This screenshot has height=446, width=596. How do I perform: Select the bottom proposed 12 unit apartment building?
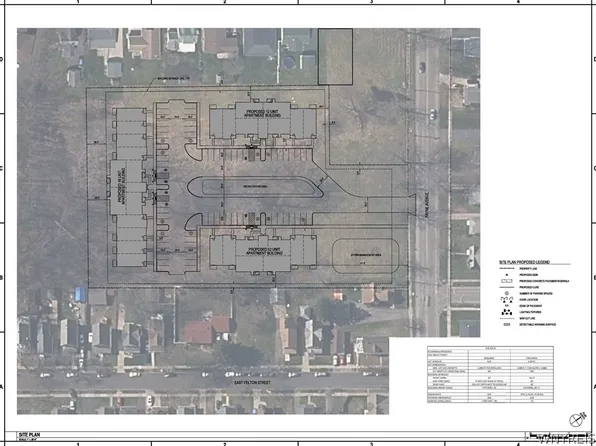click(x=263, y=252)
